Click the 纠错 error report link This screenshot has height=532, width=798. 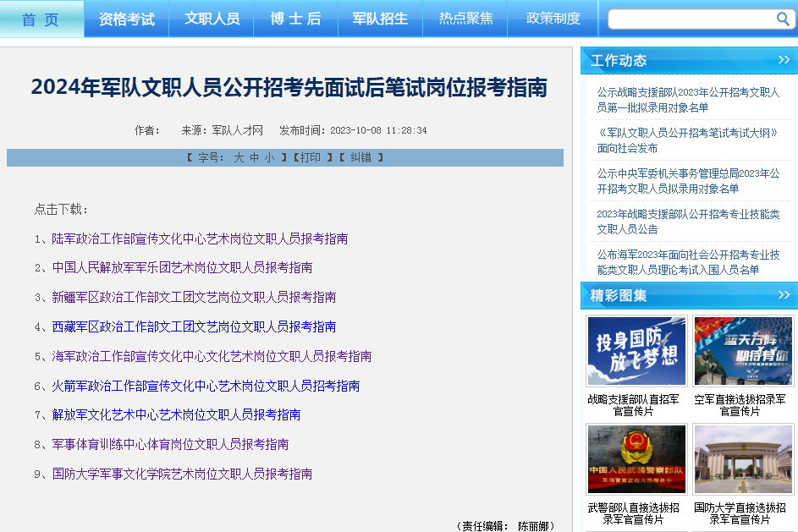click(360, 158)
